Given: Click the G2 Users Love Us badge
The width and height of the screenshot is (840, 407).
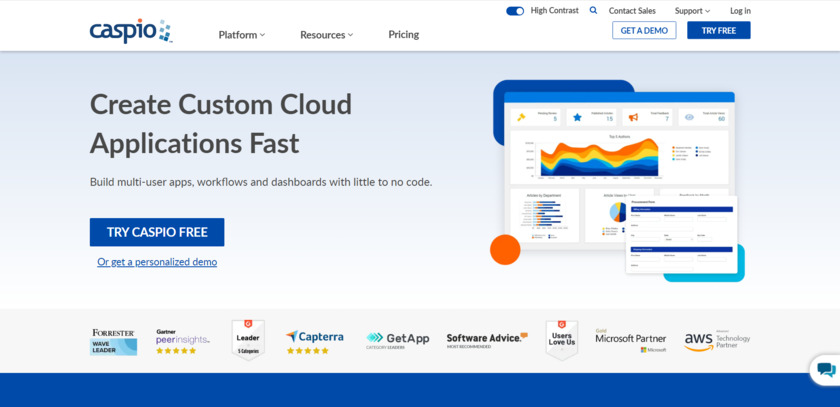Looking at the screenshot, I should 562,340.
